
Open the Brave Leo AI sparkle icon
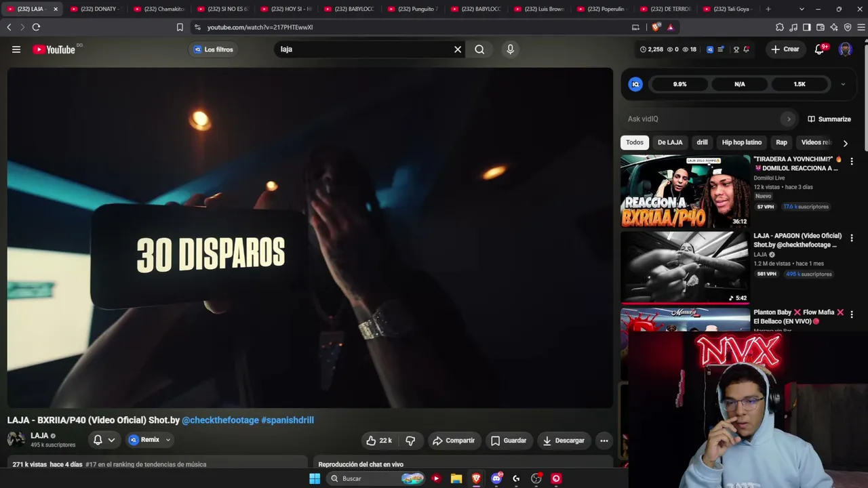click(834, 27)
